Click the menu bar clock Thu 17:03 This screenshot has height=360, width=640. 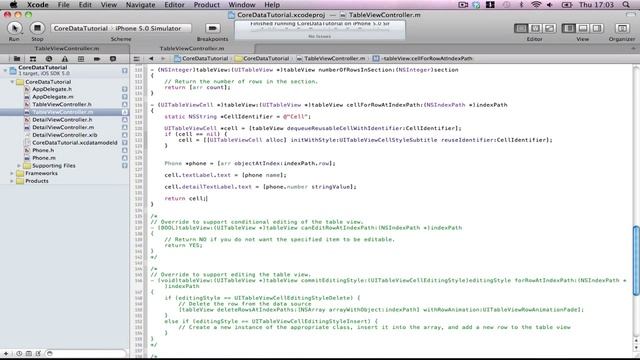tap(596, 5)
